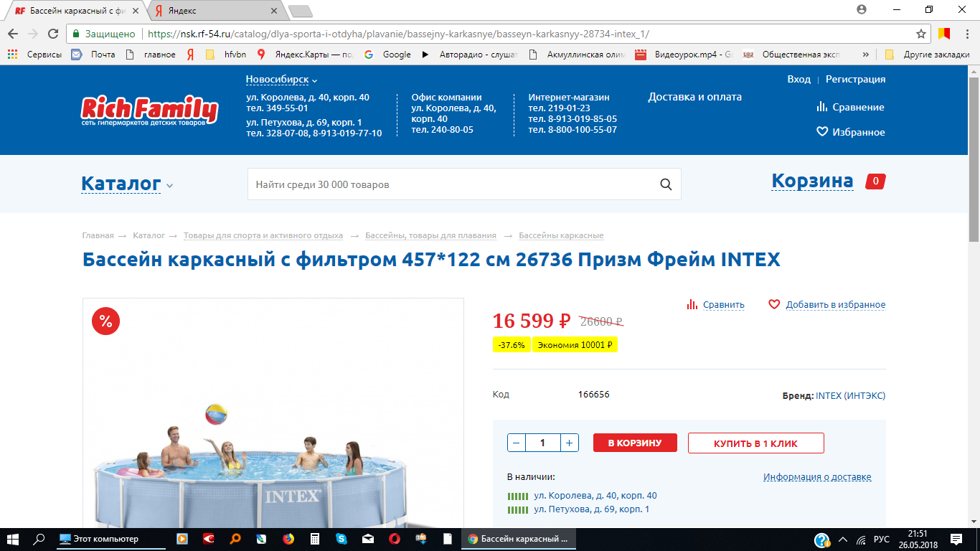Image resolution: width=980 pixels, height=551 pixels.
Task: Open the Windows Start menu
Action: click(x=14, y=539)
